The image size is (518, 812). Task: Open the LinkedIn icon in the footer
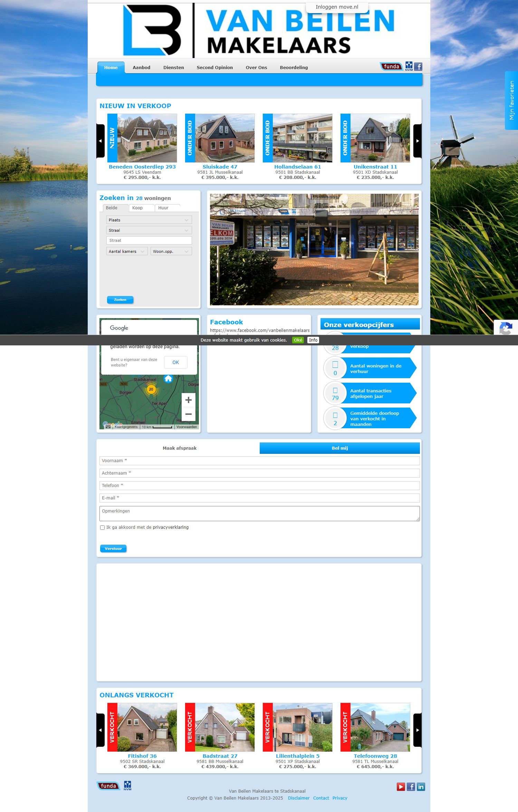(x=421, y=787)
